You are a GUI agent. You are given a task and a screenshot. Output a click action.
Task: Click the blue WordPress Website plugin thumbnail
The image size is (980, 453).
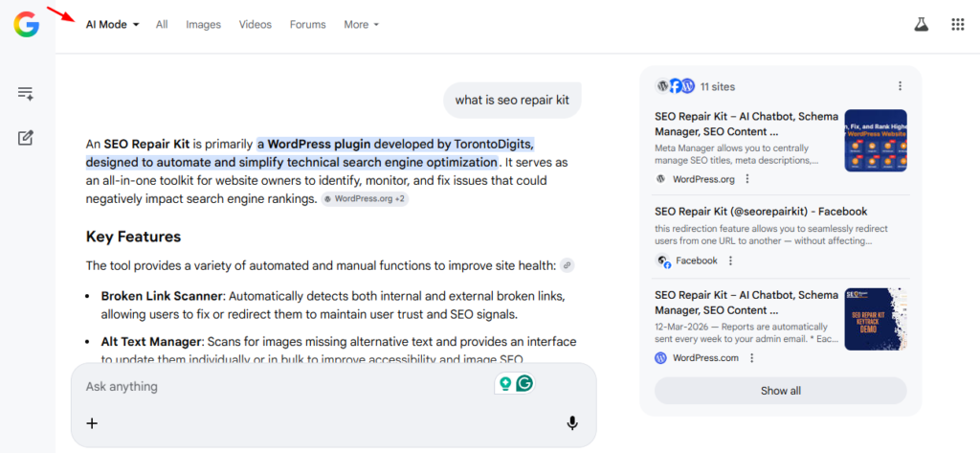pyautogui.click(x=876, y=141)
